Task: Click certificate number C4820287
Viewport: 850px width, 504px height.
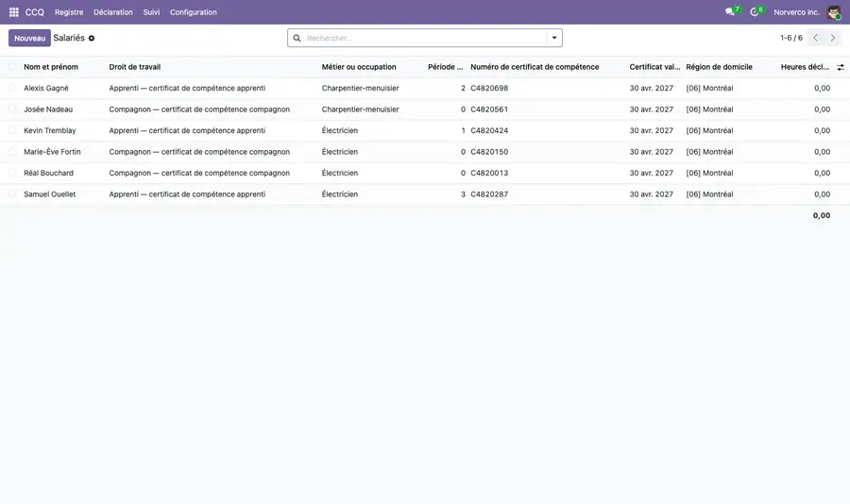Action: coord(489,194)
